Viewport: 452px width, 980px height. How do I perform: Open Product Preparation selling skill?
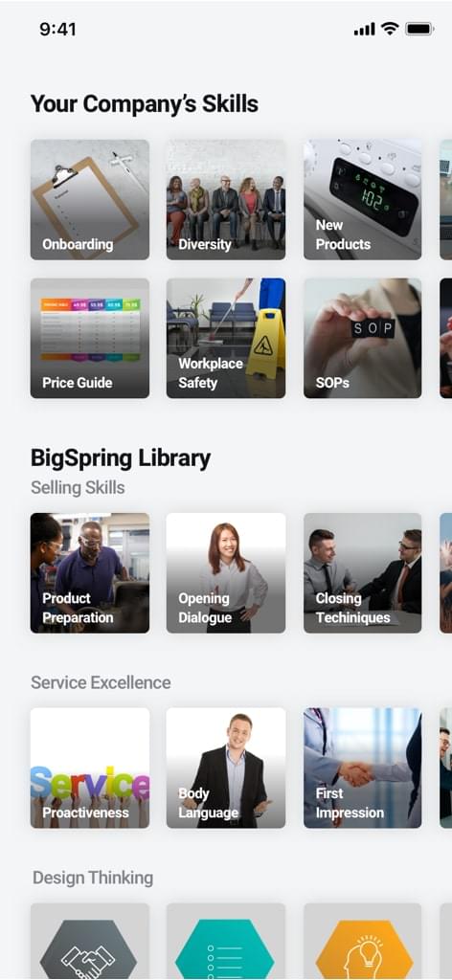click(x=90, y=573)
